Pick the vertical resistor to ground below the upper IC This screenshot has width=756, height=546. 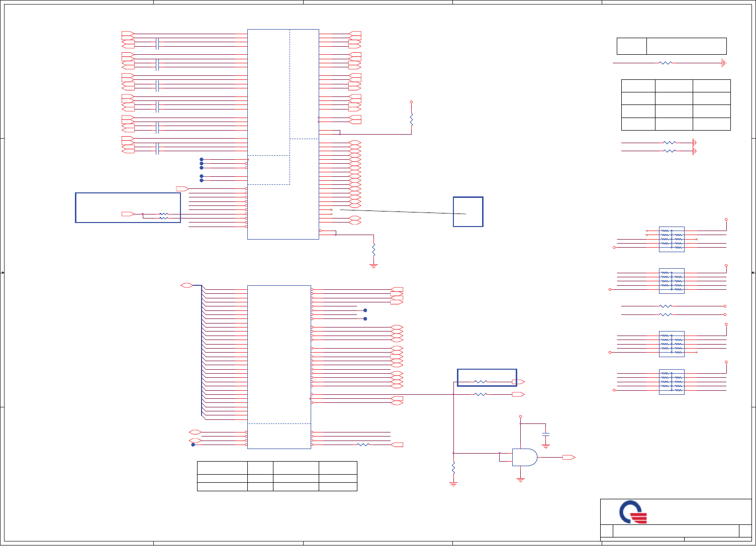373,249
